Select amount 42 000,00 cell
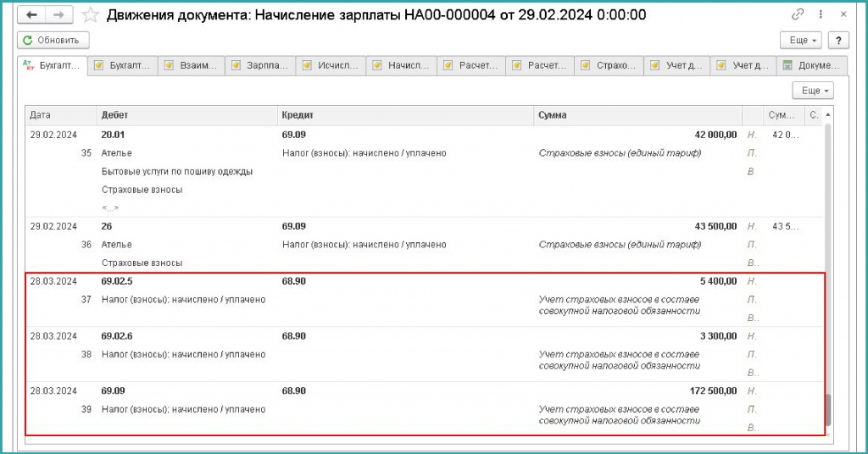The width and height of the screenshot is (868, 454). click(x=715, y=135)
